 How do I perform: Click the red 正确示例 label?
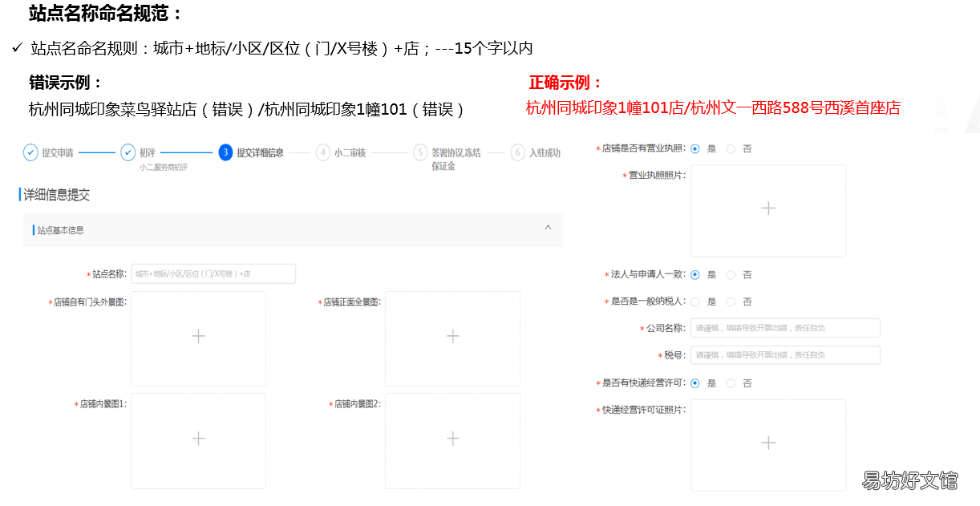coord(565,83)
